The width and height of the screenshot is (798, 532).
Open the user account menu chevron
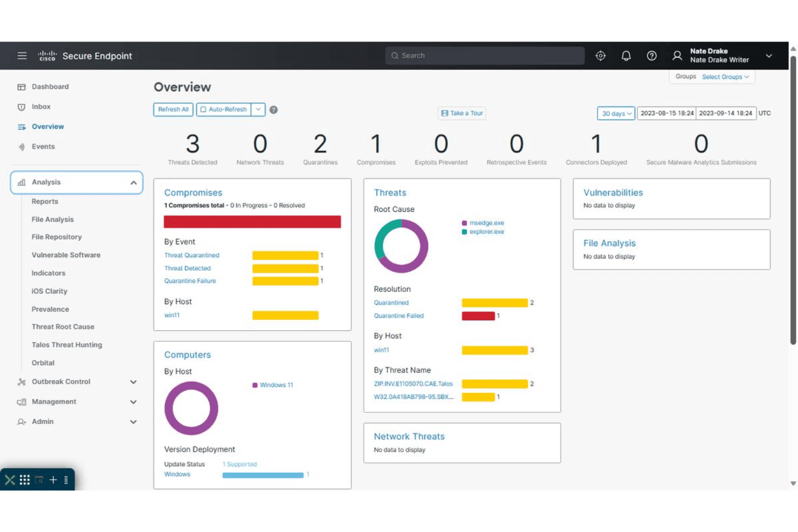click(769, 56)
